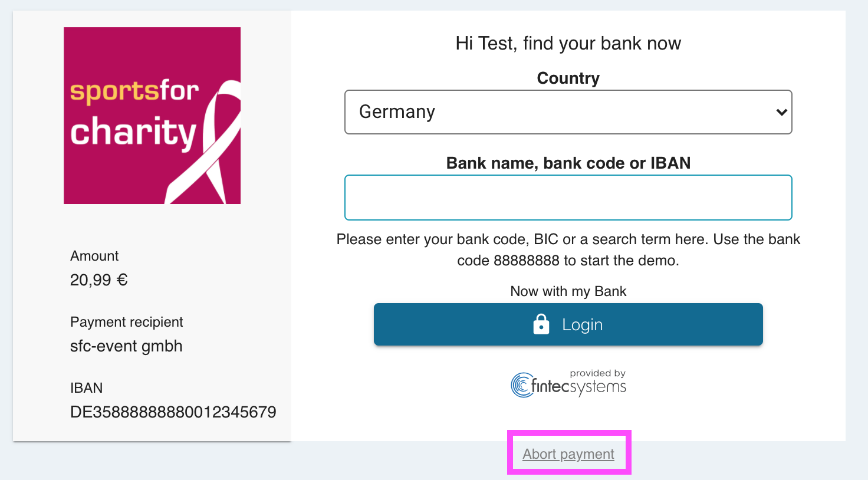Click the Country label above the dropdown
This screenshot has width=868, height=480.
(568, 78)
